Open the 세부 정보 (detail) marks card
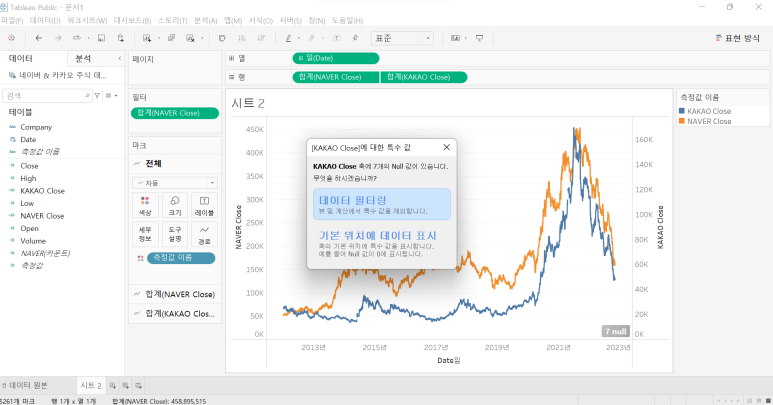The width and height of the screenshot is (773, 405). coord(145,234)
